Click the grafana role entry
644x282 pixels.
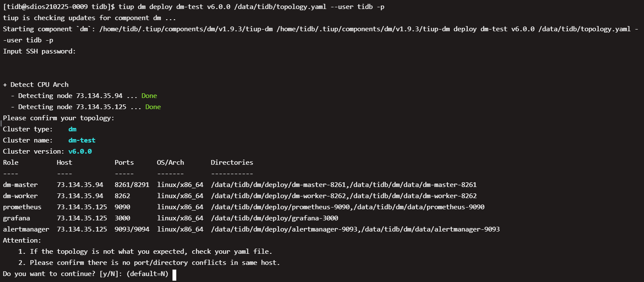click(x=16, y=218)
